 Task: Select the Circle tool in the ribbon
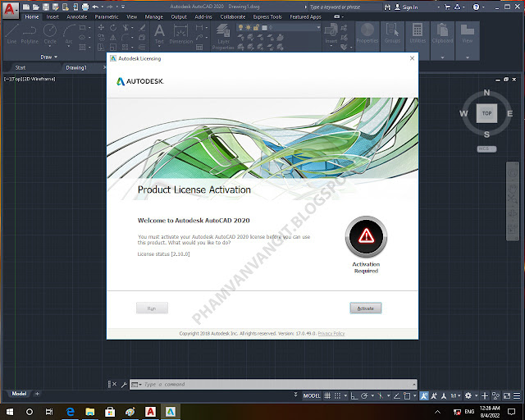pos(50,34)
